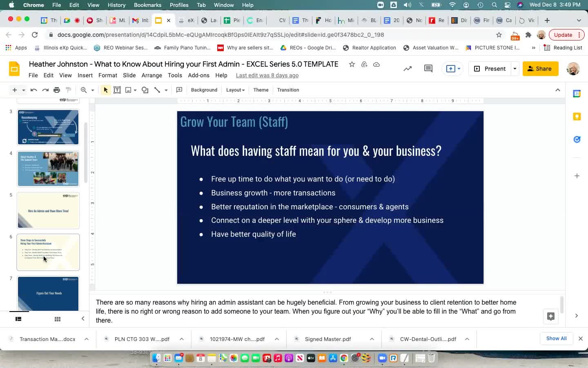Click the print icon

coord(57,90)
